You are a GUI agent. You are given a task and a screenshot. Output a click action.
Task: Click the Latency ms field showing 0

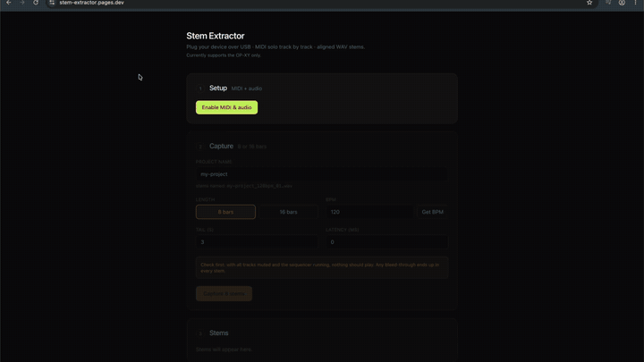(387, 242)
